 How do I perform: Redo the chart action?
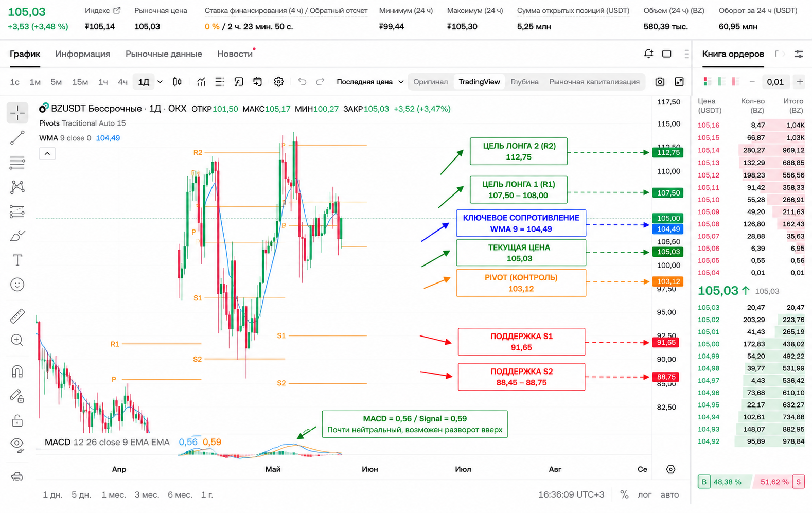320,82
